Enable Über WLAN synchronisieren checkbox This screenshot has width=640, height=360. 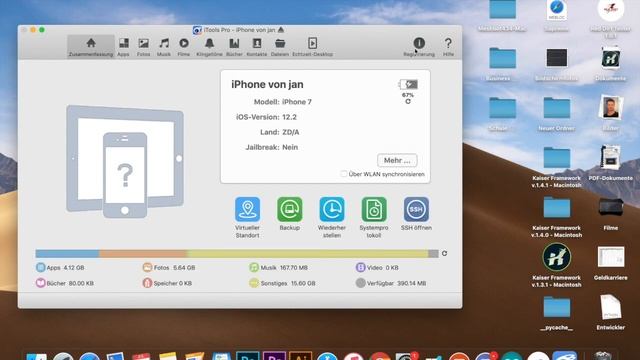click(344, 174)
